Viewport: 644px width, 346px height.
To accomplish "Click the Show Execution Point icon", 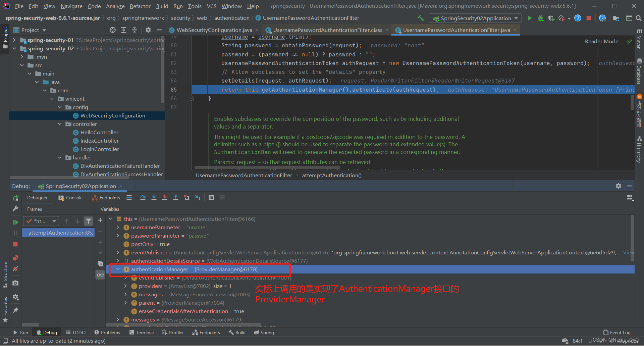I will point(129,197).
